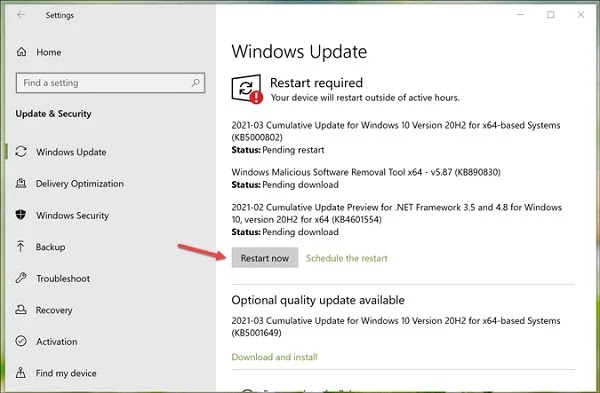Click the Recovery icon

click(21, 309)
